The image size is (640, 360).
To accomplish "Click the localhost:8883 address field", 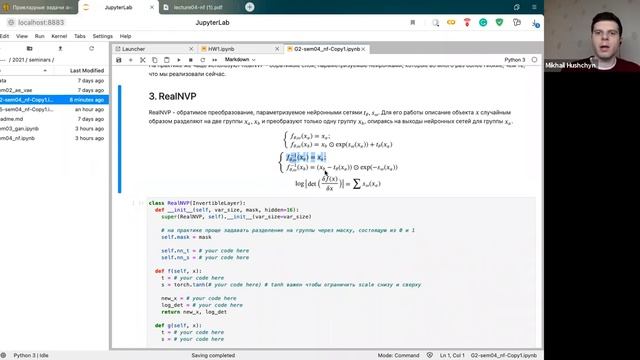I will [x=41, y=22].
